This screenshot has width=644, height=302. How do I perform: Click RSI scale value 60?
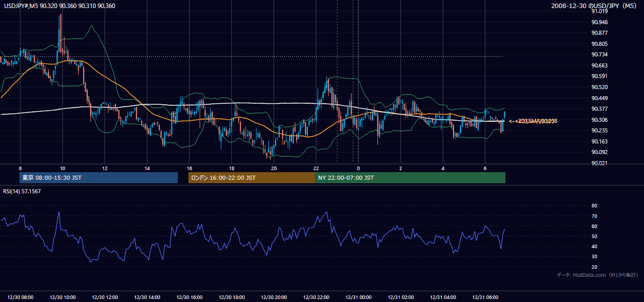click(x=595, y=226)
